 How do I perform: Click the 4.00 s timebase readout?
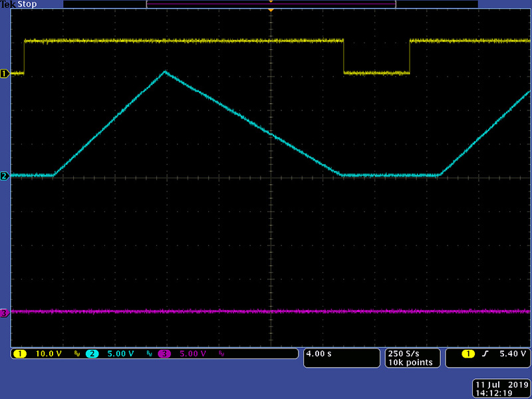[x=319, y=354]
